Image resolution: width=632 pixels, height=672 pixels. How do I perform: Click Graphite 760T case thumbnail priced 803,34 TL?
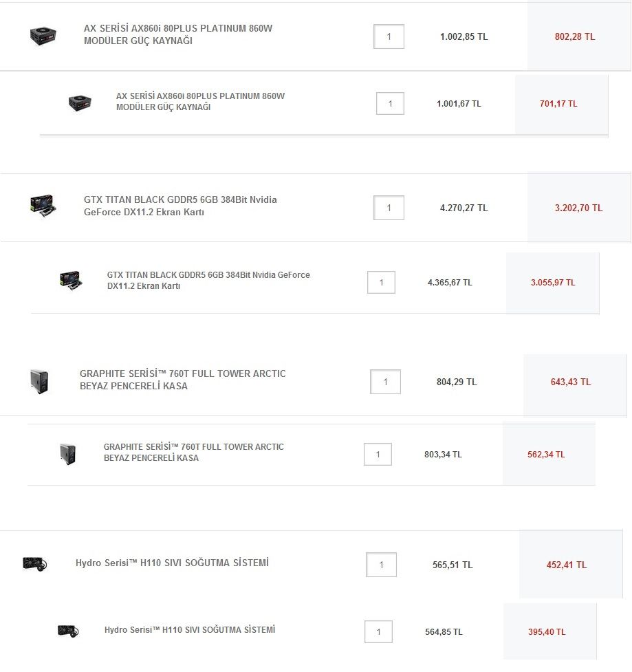point(67,453)
